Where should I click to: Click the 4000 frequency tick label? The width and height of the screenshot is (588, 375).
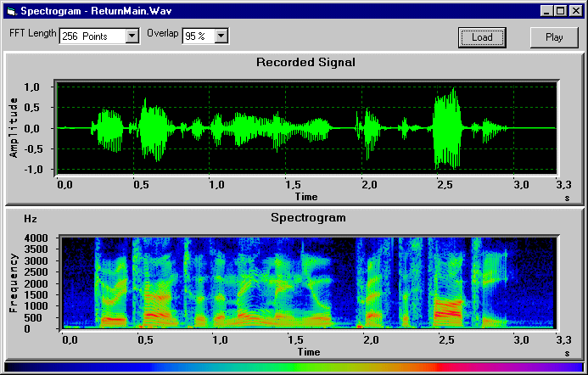(x=36, y=238)
